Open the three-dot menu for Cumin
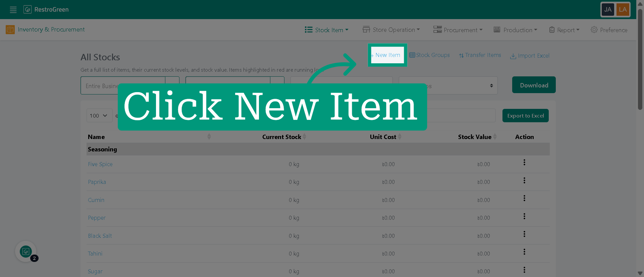The width and height of the screenshot is (644, 277). coord(524,198)
